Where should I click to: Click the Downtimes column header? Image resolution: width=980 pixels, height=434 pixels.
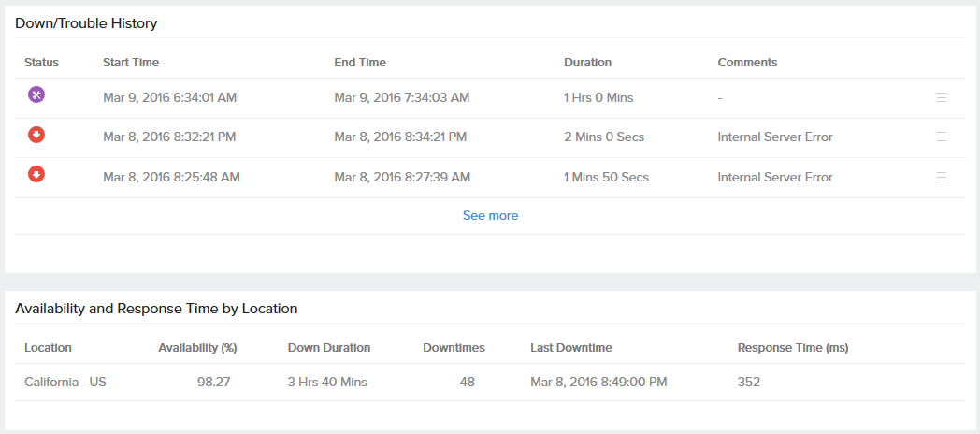[454, 348]
